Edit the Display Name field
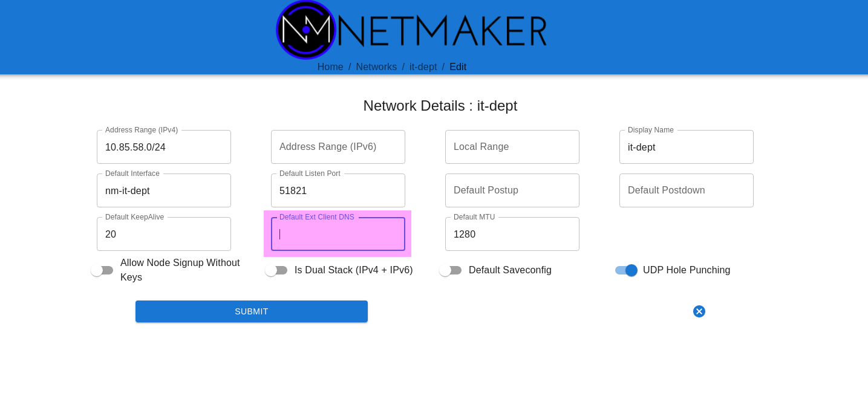The width and height of the screenshot is (868, 393). click(687, 147)
